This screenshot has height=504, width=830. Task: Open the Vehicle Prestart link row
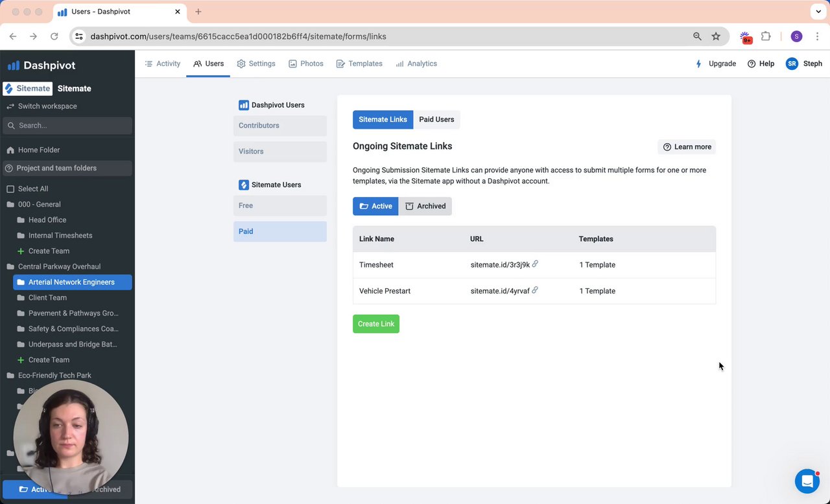coord(534,291)
